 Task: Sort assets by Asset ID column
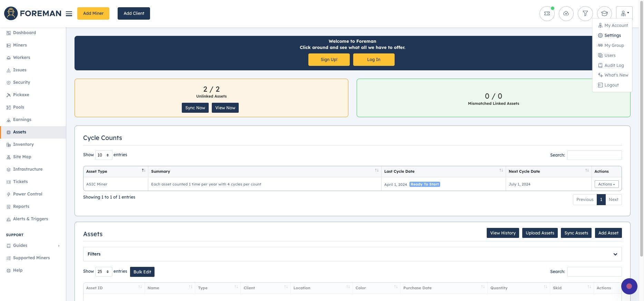point(114,288)
